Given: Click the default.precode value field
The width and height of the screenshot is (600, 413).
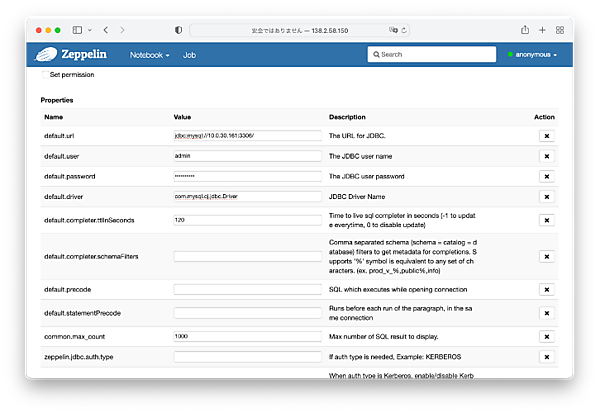Looking at the screenshot, I should point(247,289).
